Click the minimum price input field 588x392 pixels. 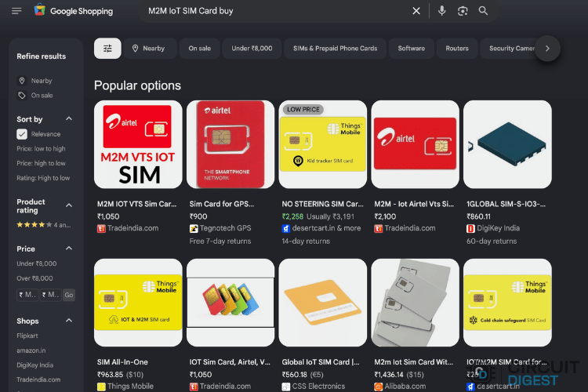click(27, 295)
